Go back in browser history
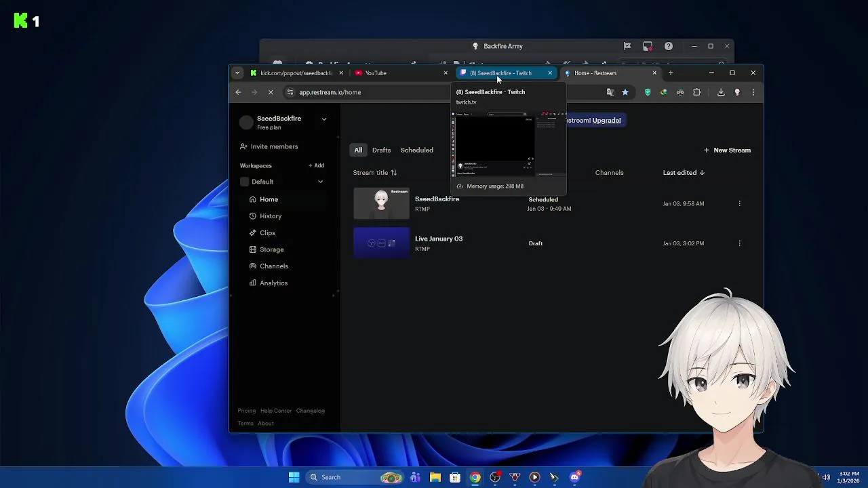The image size is (868, 488). [238, 92]
